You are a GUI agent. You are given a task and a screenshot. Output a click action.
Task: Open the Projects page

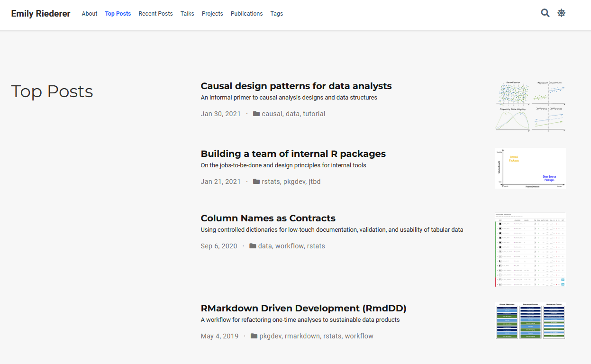click(x=212, y=14)
